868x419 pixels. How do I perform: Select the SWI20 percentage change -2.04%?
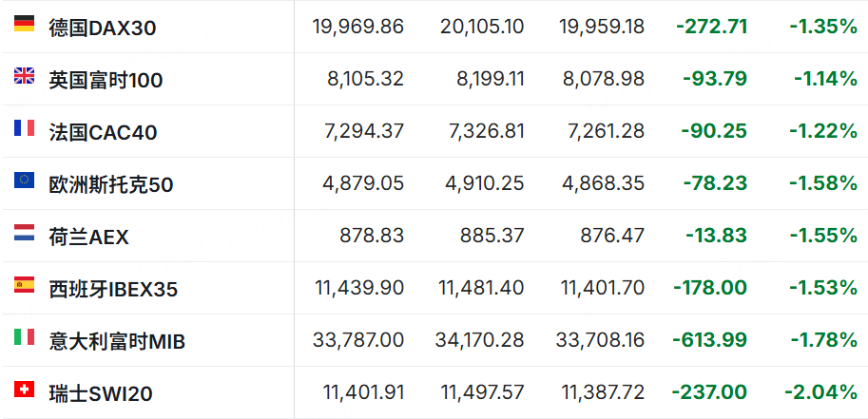(821, 391)
